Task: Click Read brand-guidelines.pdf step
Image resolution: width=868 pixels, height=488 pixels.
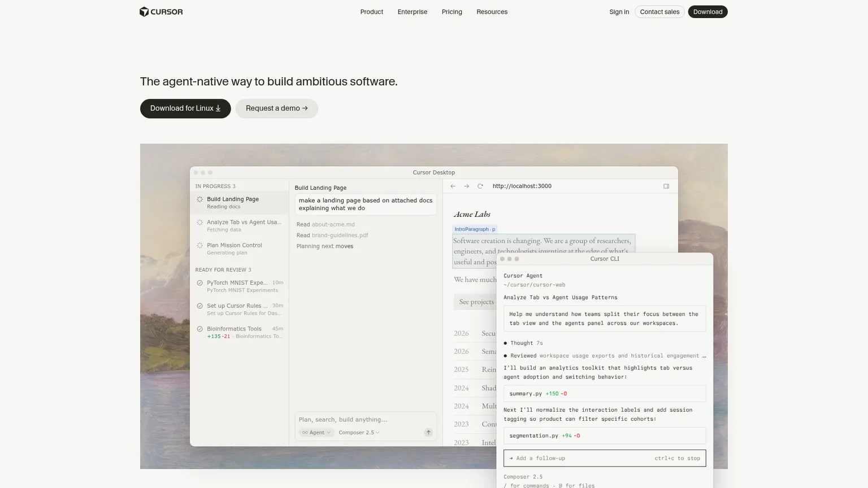Action: (332, 236)
